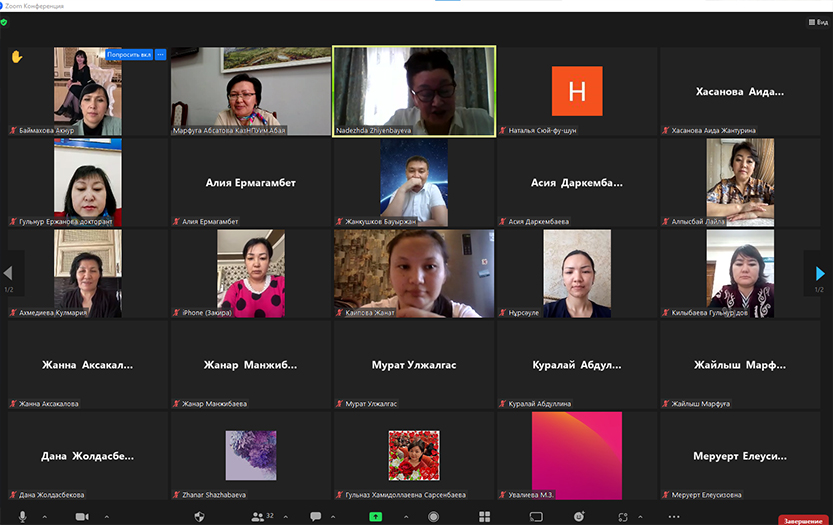Viewport: 833px width, 525px height.
Task: Toggle the camera video button
Action: click(82, 516)
